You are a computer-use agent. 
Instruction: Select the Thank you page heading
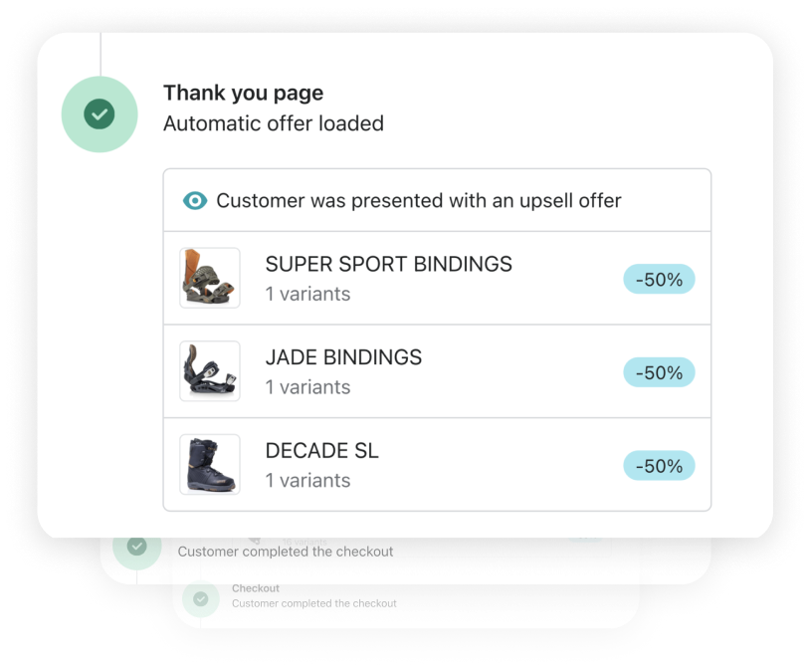coord(243,94)
